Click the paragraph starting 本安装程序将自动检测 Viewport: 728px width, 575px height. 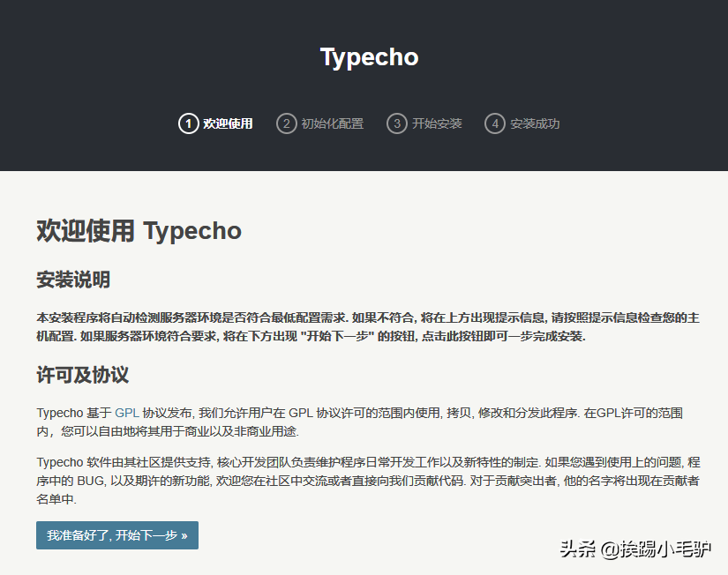368,326
